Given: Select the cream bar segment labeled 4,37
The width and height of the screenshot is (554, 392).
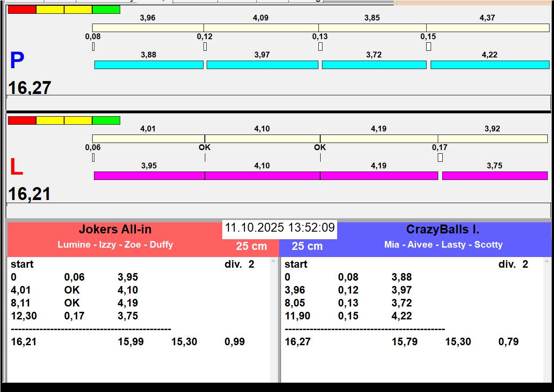Looking at the screenshot, I should (488, 28).
